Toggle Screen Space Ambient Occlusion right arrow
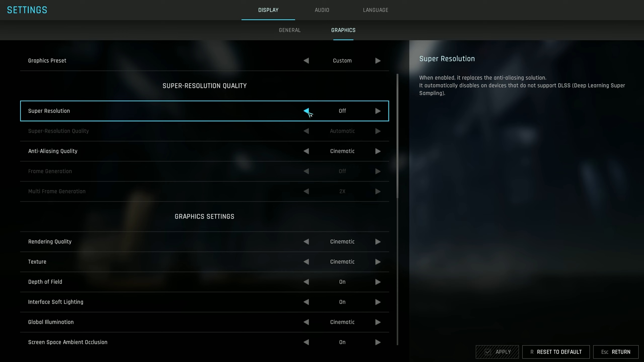Viewport: 644px width, 362px height. 378,342
